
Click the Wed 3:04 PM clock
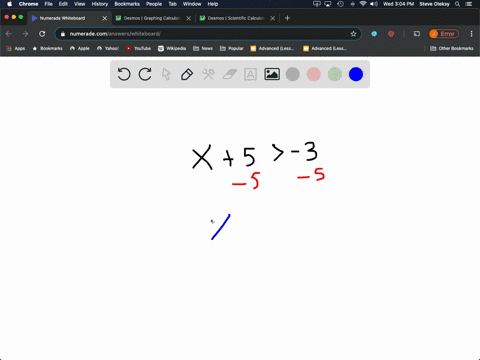point(398,4)
